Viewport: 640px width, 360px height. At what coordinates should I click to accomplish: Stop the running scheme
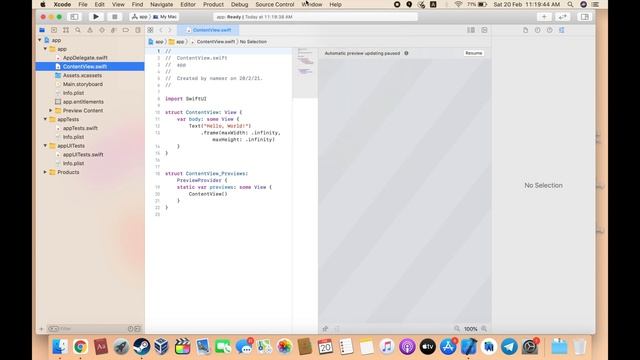pos(115,17)
